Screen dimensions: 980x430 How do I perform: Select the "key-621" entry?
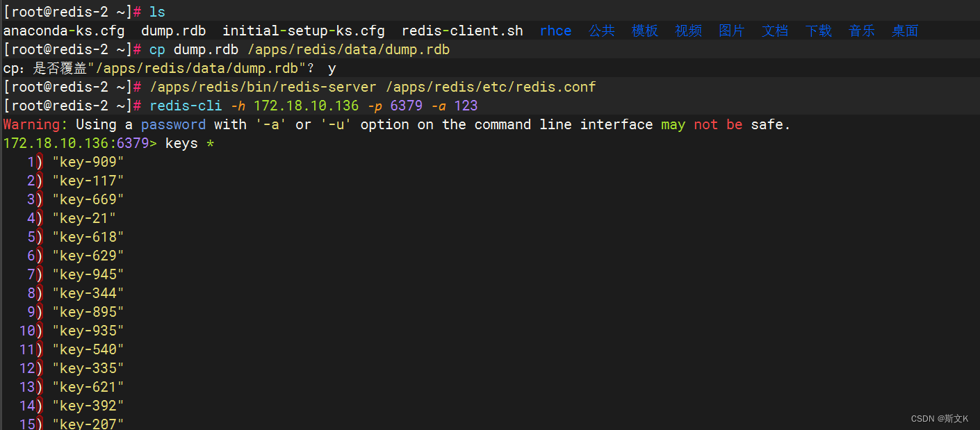pyautogui.click(x=88, y=387)
